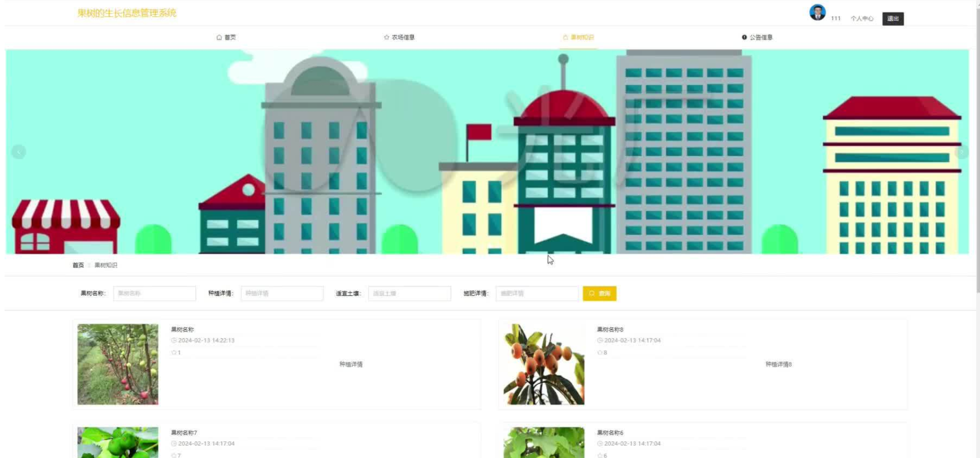
Task: Click the title 果树名称8
Action: pyautogui.click(x=610, y=330)
